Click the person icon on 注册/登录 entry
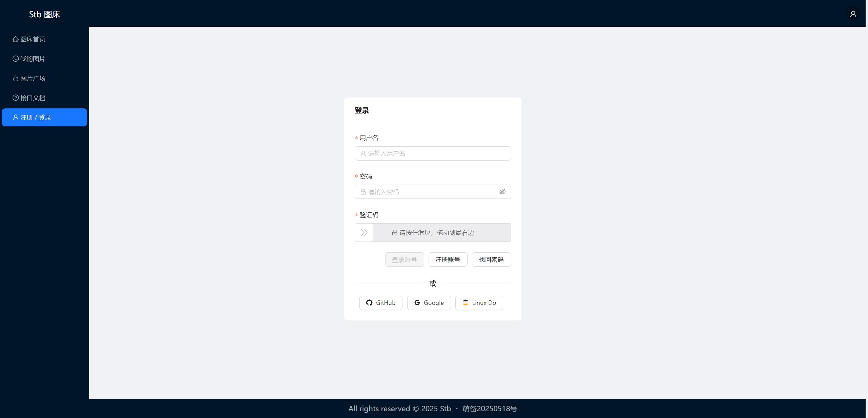 click(x=15, y=117)
